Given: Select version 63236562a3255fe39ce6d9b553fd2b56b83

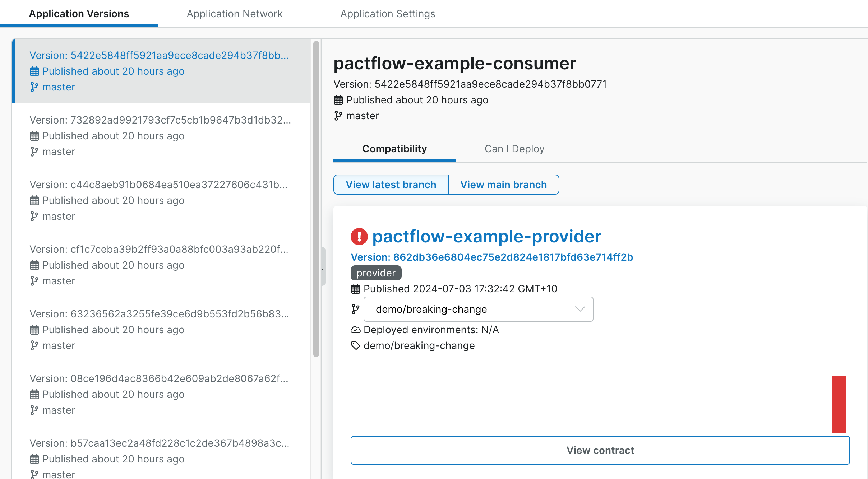Looking at the screenshot, I should [x=162, y=330].
